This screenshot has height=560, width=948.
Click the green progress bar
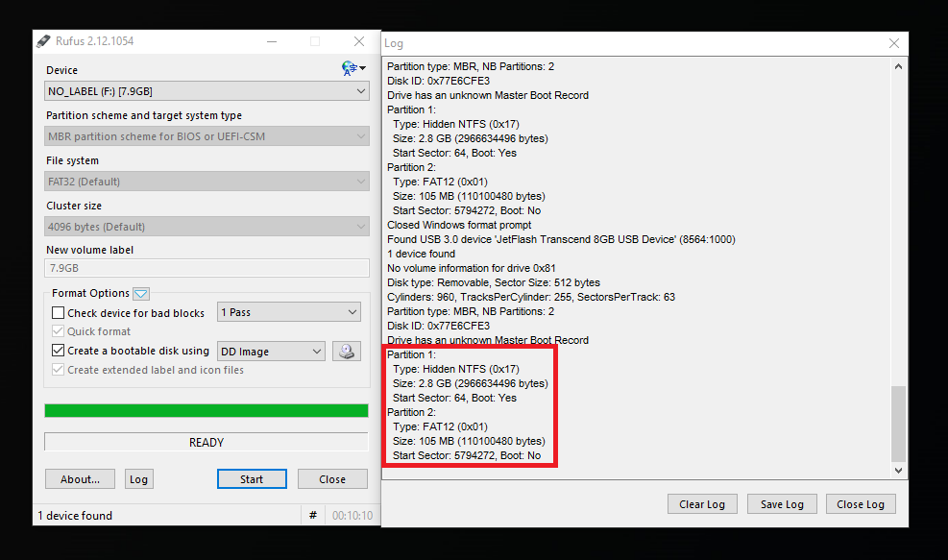click(x=207, y=410)
